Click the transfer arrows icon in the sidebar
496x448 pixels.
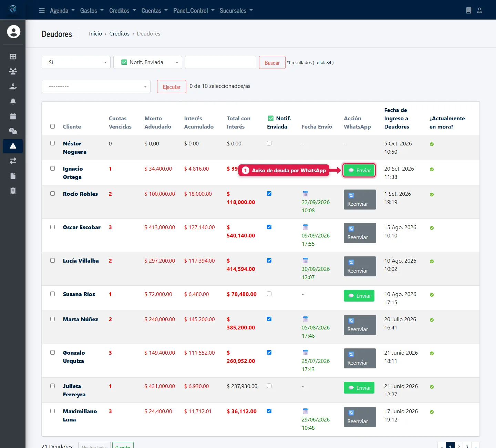[x=13, y=161]
